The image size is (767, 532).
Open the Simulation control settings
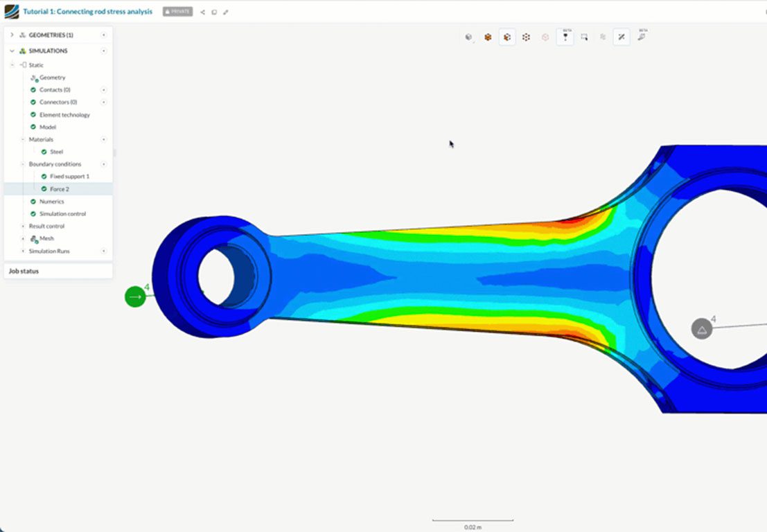tap(62, 214)
